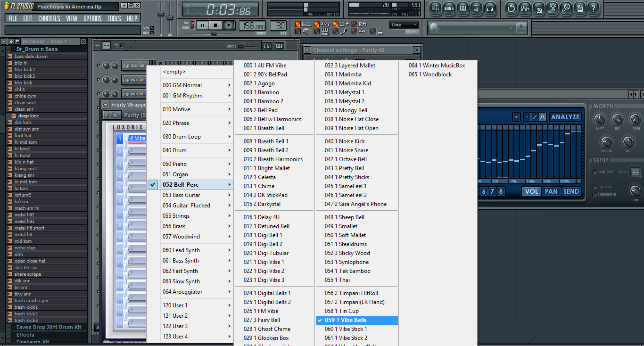This screenshot has height=346, width=644.
Task: Enable the 3-2-1 recording countdown
Action: 317,24
